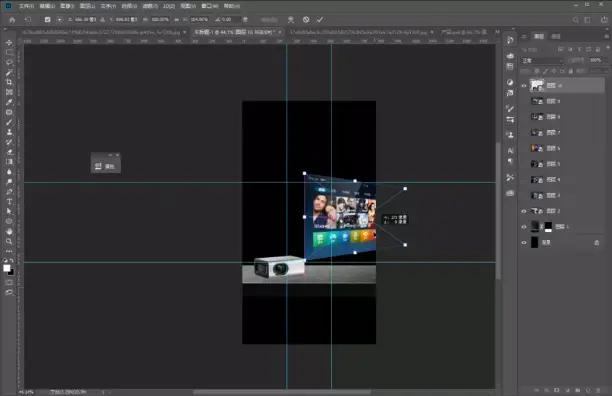Open the layer fill dropdown
The height and width of the screenshot is (396, 612).
[x=606, y=71]
